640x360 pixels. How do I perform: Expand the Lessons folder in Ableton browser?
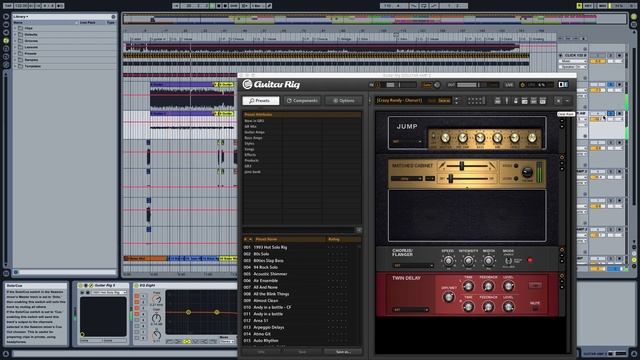click(x=16, y=47)
